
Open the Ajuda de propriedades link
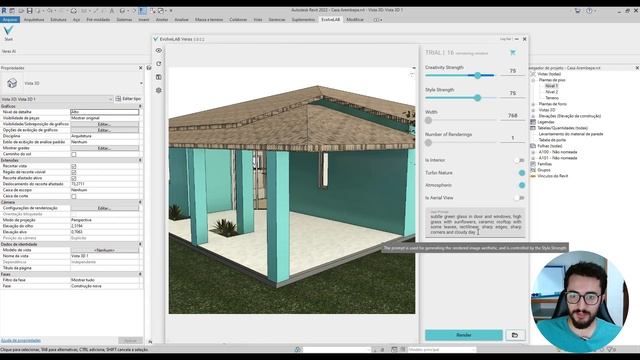coord(20,340)
